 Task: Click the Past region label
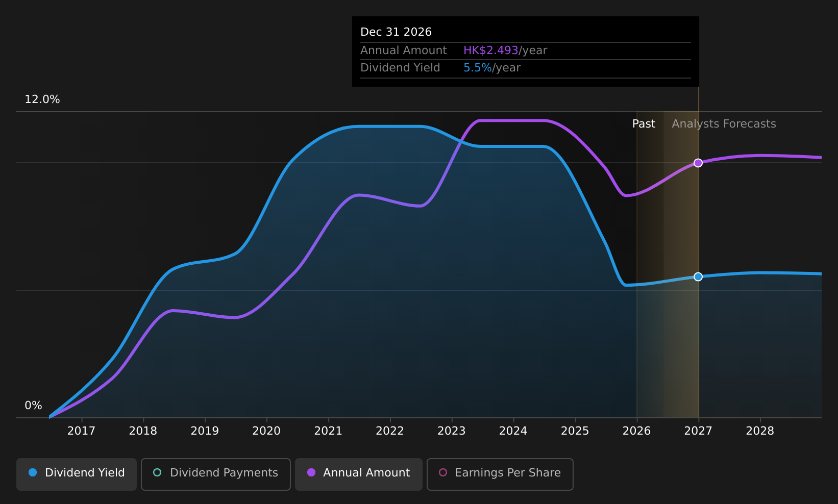(644, 124)
